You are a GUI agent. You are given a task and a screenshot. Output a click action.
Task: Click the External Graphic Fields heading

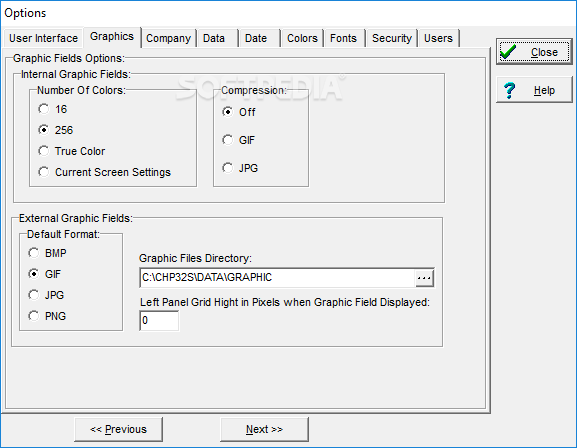tap(75, 218)
